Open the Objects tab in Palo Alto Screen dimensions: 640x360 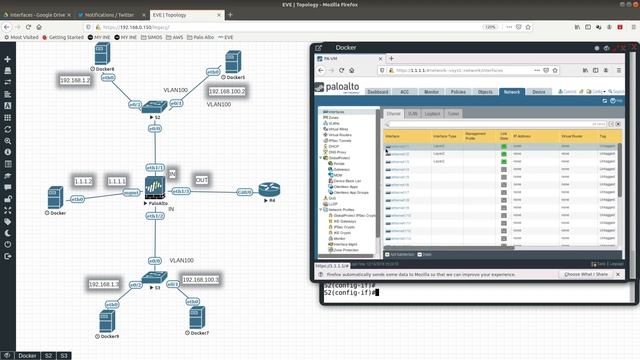pos(485,92)
